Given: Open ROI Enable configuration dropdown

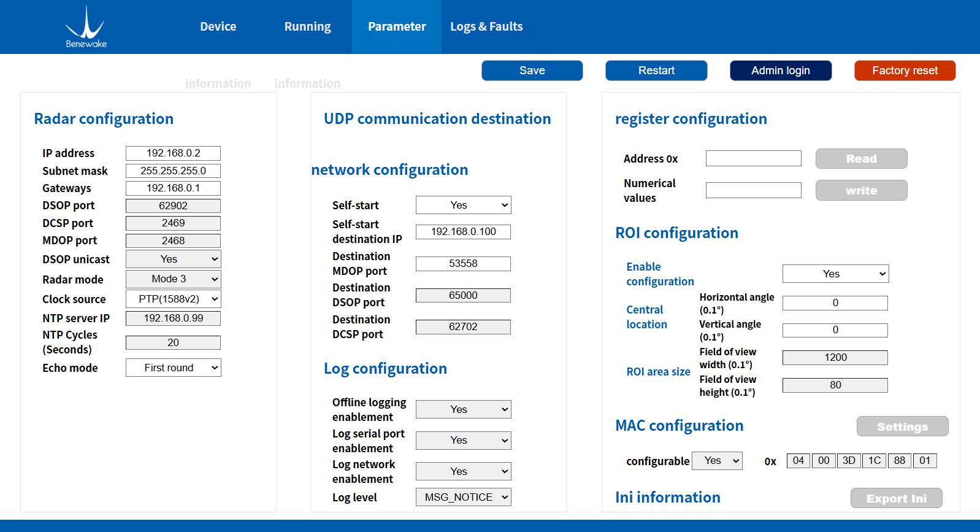Looking at the screenshot, I should pos(836,274).
